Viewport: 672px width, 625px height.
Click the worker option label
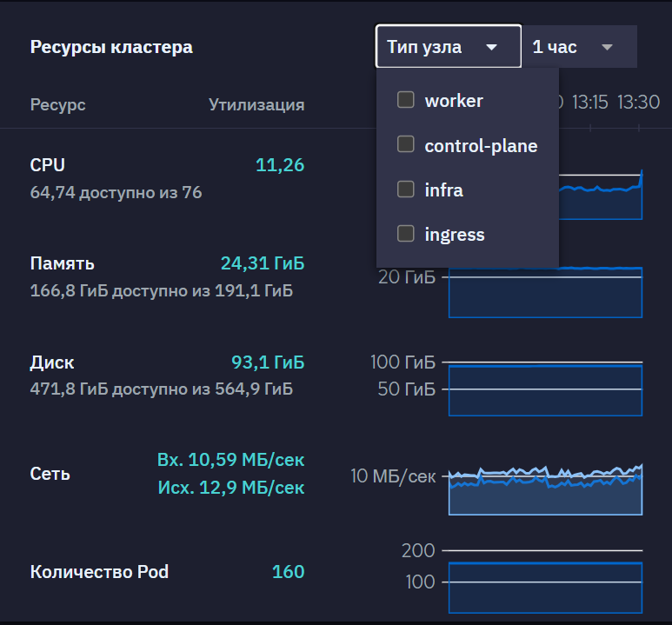pyautogui.click(x=454, y=101)
